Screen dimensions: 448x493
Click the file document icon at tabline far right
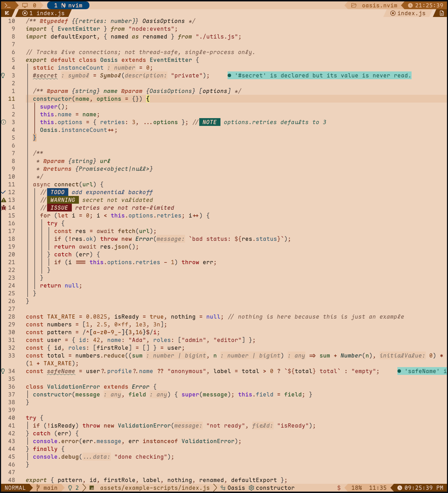pyautogui.click(x=442, y=13)
